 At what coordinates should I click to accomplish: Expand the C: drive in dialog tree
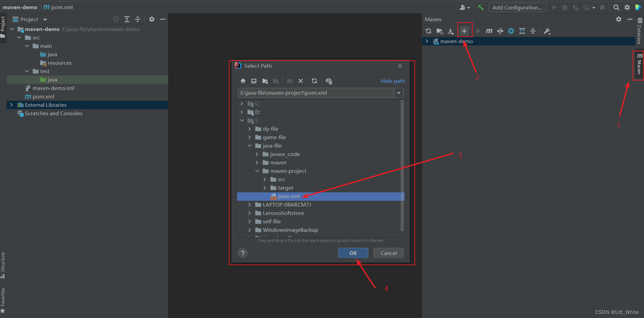coord(242,103)
